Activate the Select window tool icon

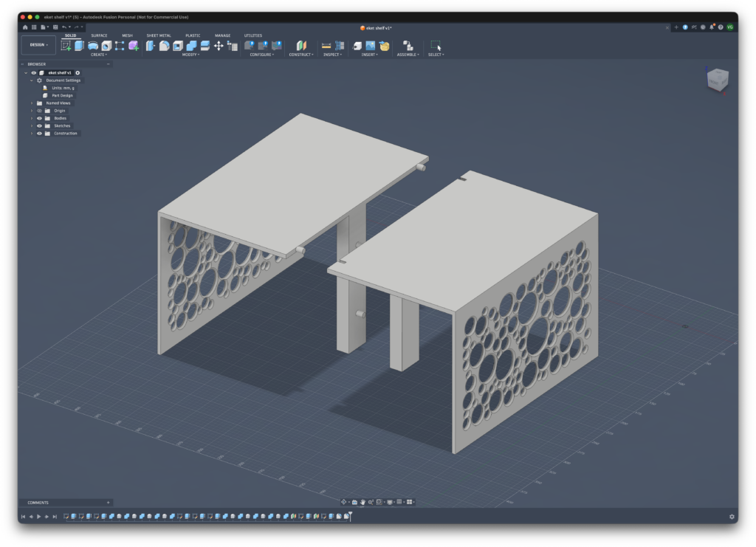point(436,46)
